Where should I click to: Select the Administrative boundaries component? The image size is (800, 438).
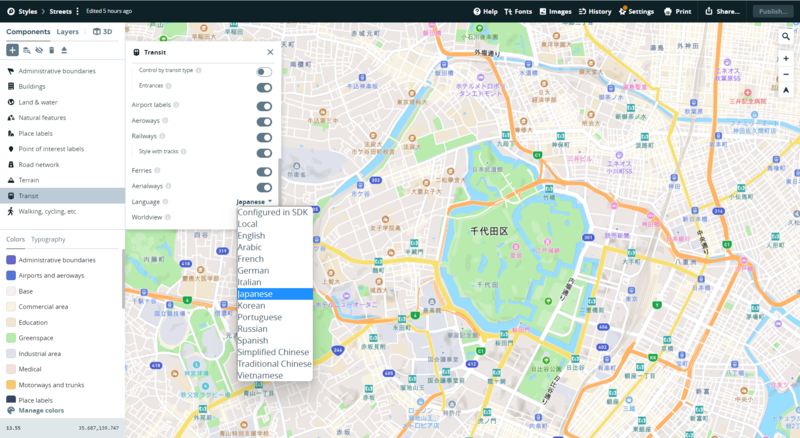coord(62,71)
